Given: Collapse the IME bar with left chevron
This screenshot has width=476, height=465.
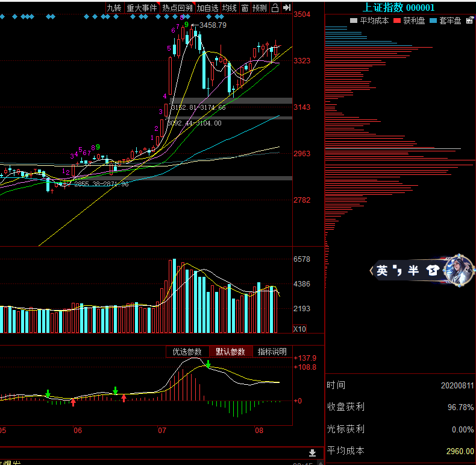Looking at the screenshot, I should pyautogui.click(x=371, y=270).
